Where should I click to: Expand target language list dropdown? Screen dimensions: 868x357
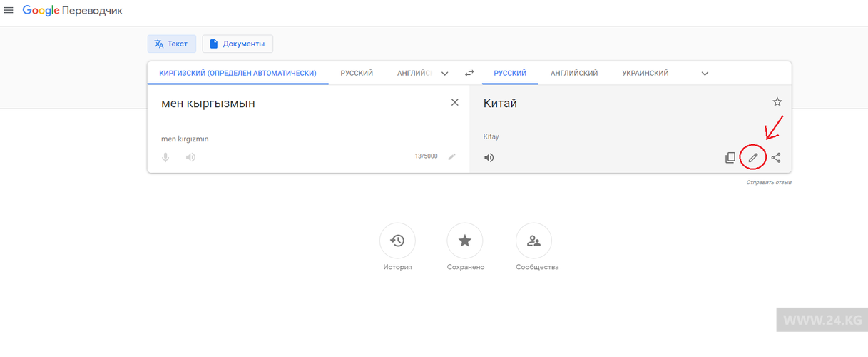[705, 74]
